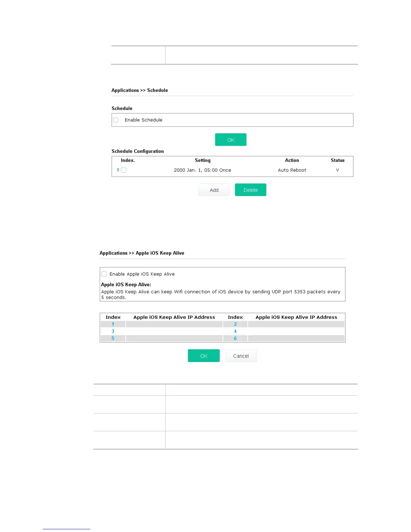Click the Auto Reboot action entry
The height and width of the screenshot is (532, 411).
[x=292, y=170]
